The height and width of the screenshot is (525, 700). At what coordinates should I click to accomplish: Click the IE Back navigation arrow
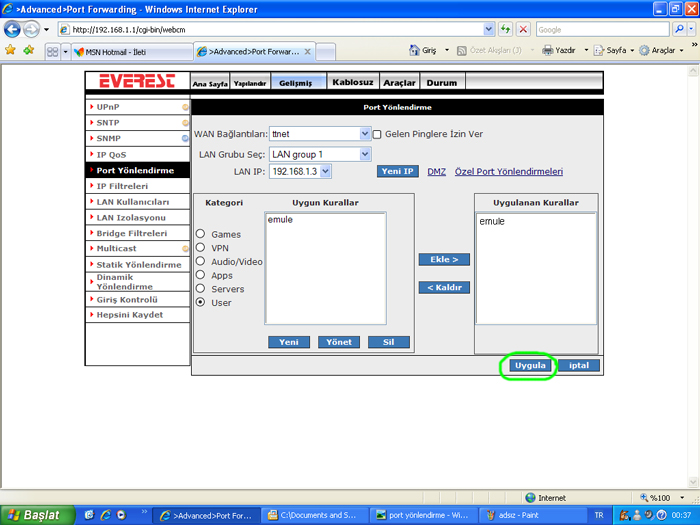click(12, 30)
